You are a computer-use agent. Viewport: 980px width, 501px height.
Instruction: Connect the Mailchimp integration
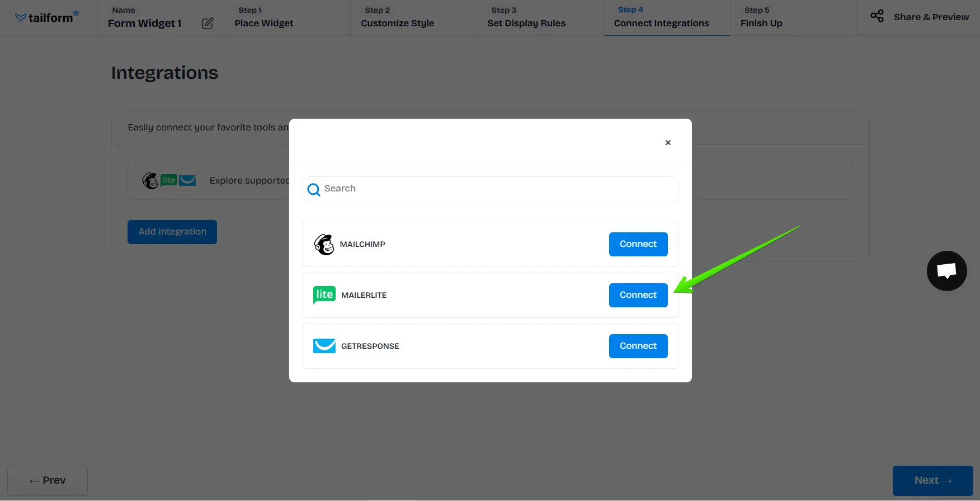[x=638, y=244]
